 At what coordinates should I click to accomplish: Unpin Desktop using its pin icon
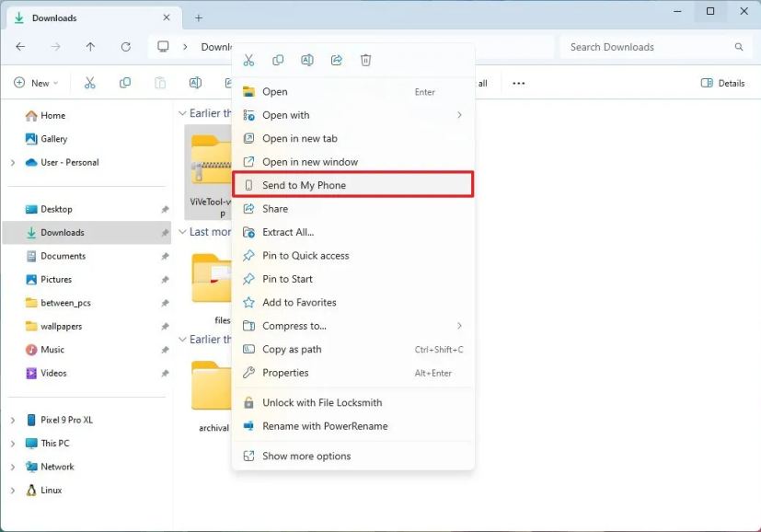point(165,209)
